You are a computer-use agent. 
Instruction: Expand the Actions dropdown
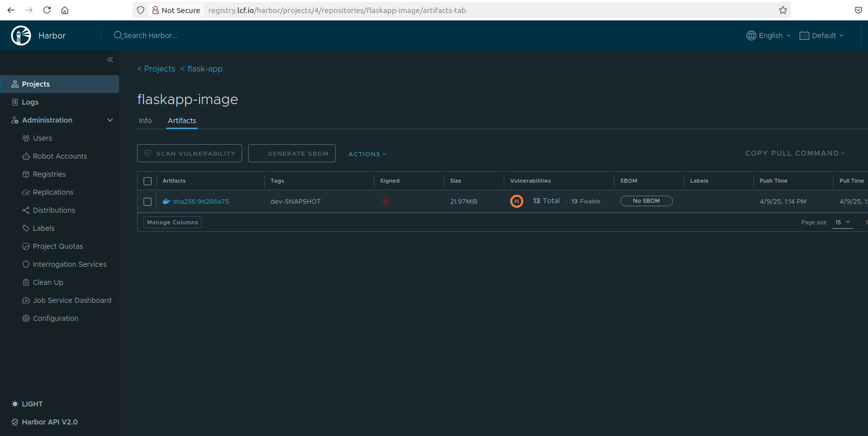pos(367,154)
